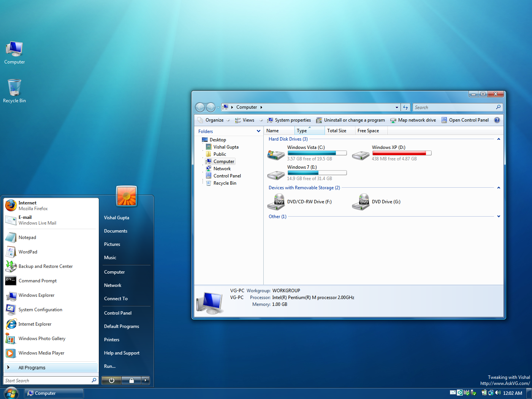Open Help and Support
This screenshot has width=532, height=399.
coord(122,353)
